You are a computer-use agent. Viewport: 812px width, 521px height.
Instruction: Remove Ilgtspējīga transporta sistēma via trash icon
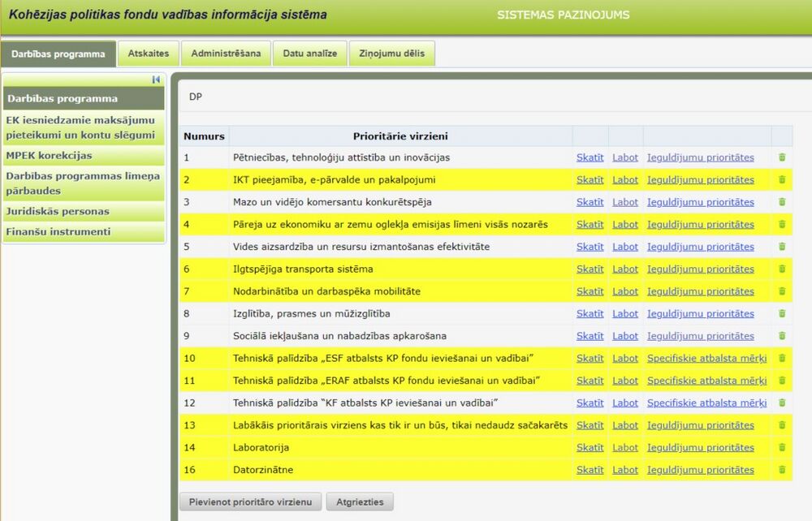tap(782, 269)
